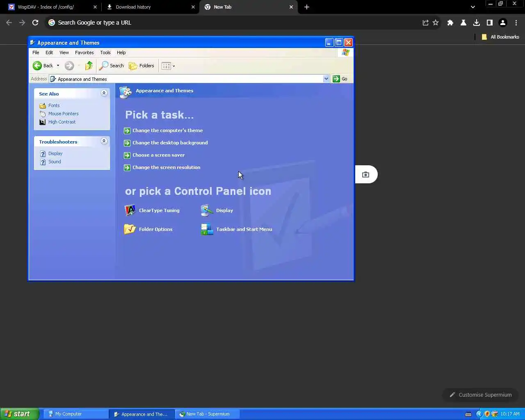Image resolution: width=525 pixels, height=420 pixels.
Task: Open Taskbar and Start Menu icon
Action: 237,229
